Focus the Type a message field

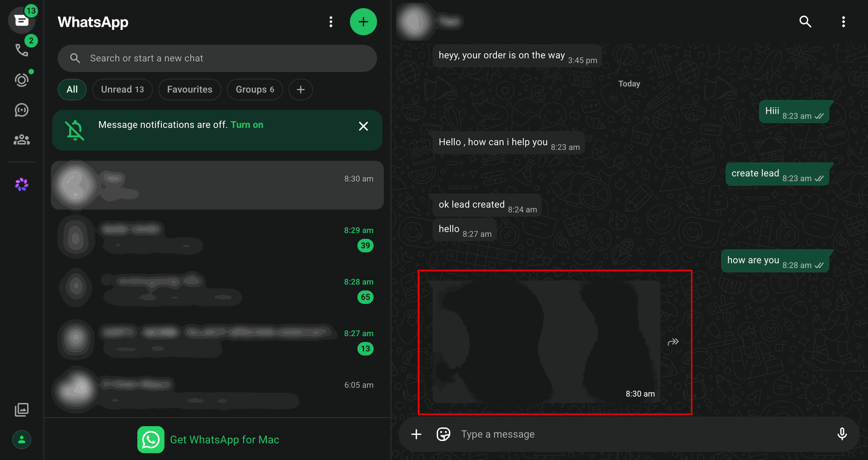[642, 434]
